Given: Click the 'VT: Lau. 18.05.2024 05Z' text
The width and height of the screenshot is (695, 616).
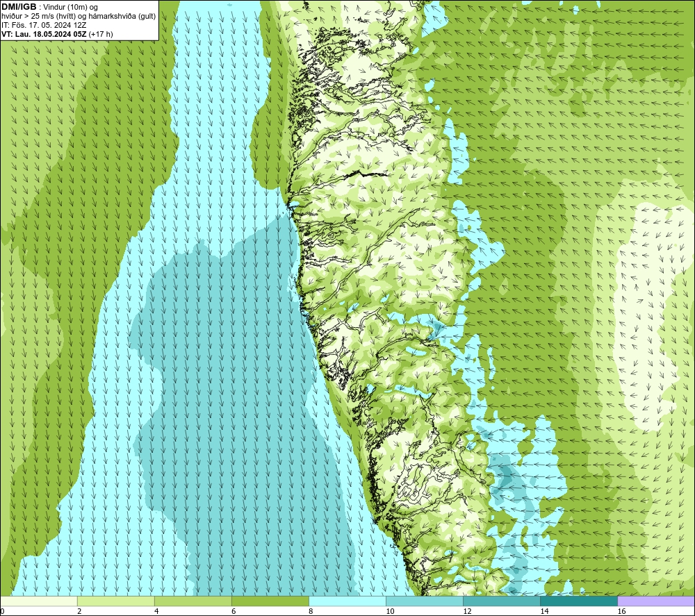Looking at the screenshot, I should click(44, 34).
